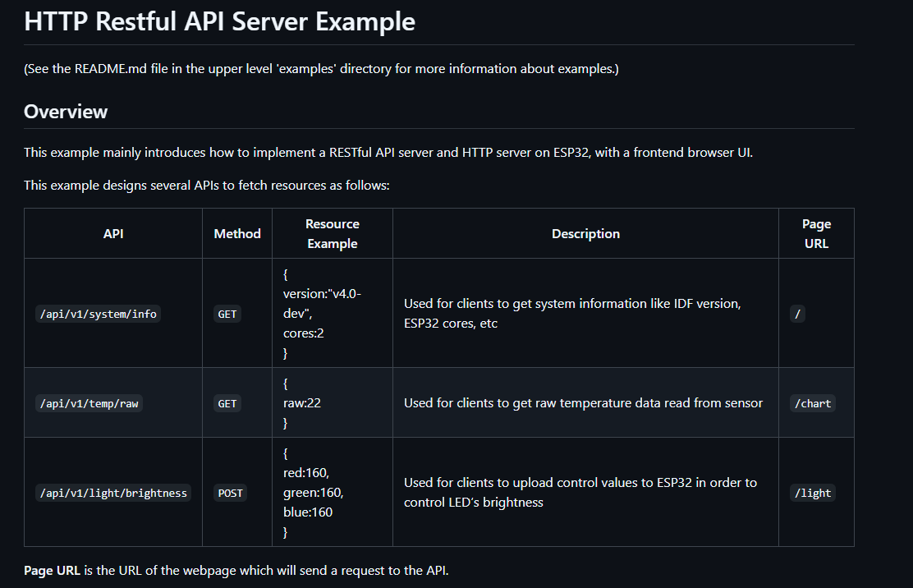Click the bold "Page URL" text below table
Image resolution: width=913 pixels, height=588 pixels.
[x=53, y=571]
